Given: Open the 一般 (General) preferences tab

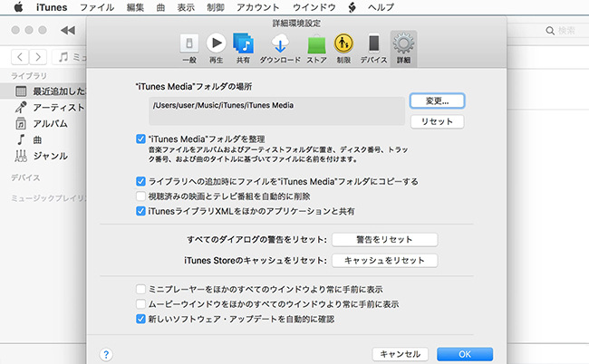Looking at the screenshot, I should [x=189, y=48].
